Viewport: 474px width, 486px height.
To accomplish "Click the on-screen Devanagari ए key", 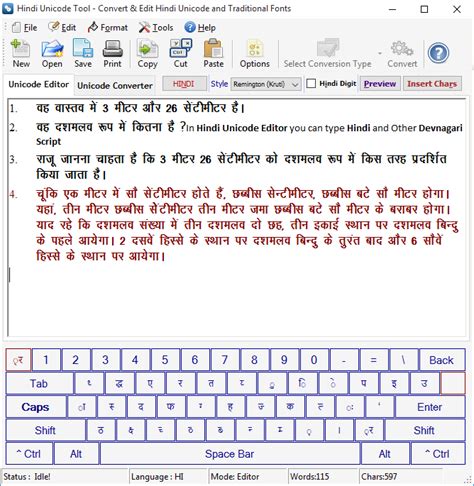I will click(150, 383).
